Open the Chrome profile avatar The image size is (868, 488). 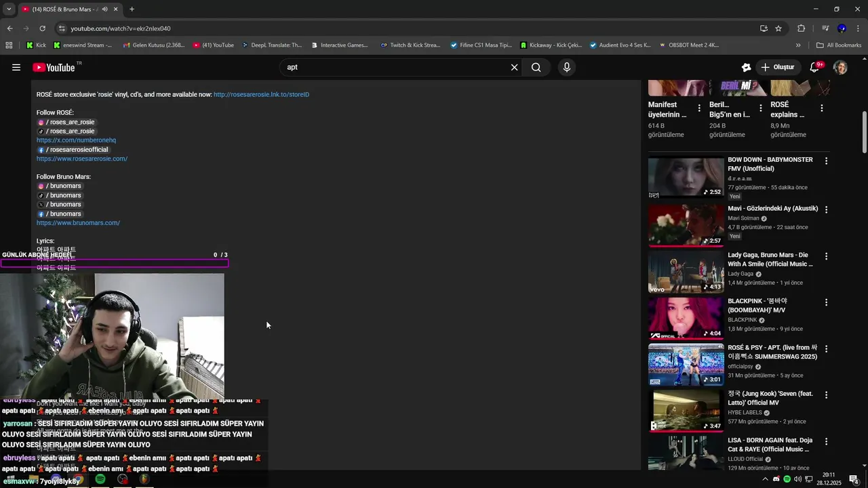(x=842, y=28)
